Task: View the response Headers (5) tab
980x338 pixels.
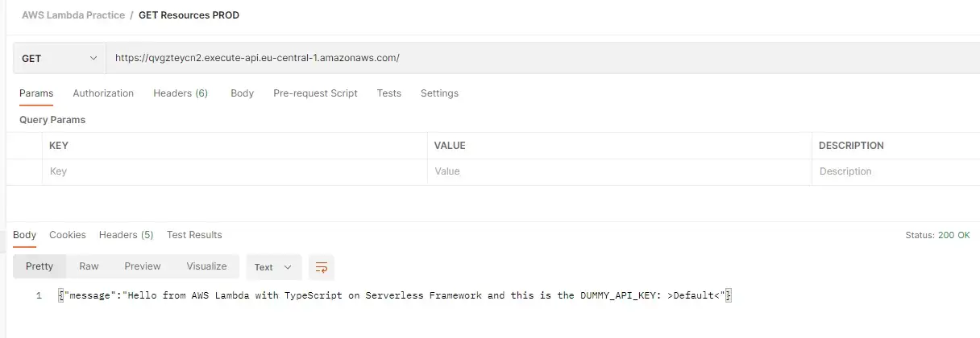Action: [x=126, y=235]
